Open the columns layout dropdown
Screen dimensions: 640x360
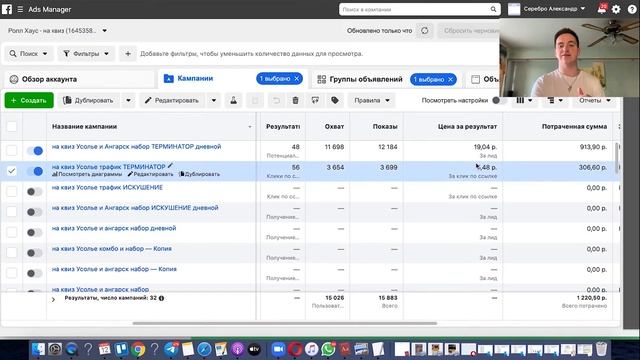click(x=524, y=100)
